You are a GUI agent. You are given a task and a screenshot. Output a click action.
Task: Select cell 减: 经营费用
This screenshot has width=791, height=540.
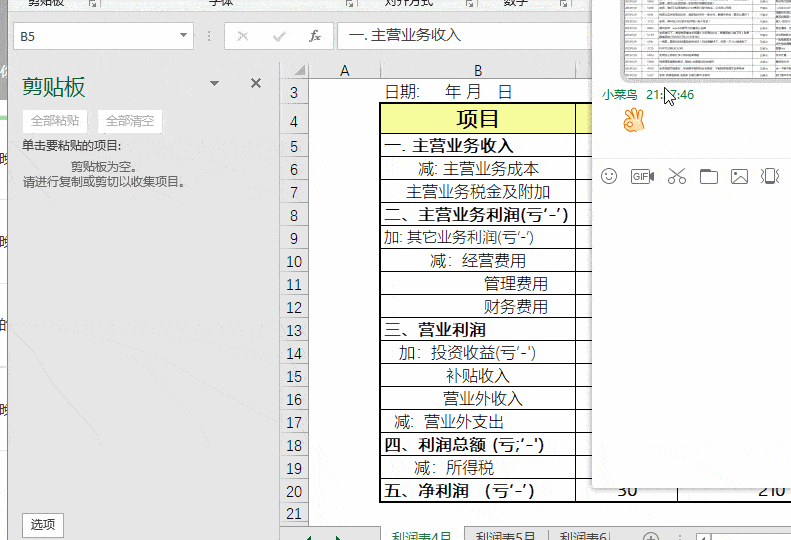[x=478, y=261]
